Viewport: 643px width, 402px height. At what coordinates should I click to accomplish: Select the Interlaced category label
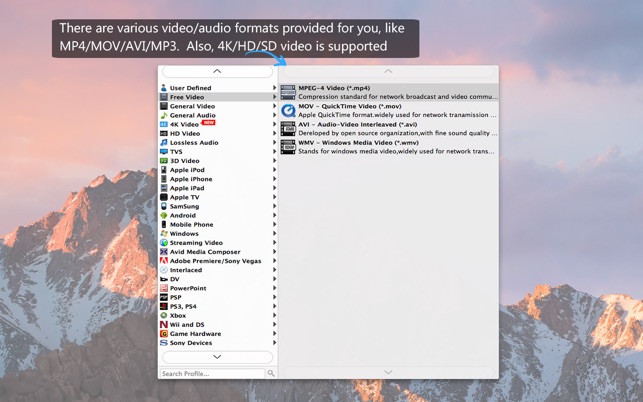(x=186, y=270)
